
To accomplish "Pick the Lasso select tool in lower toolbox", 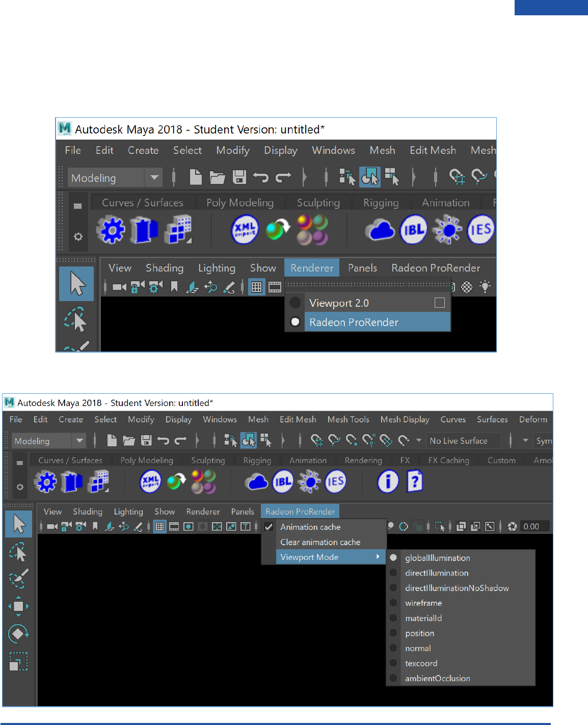I will pos(18,552).
